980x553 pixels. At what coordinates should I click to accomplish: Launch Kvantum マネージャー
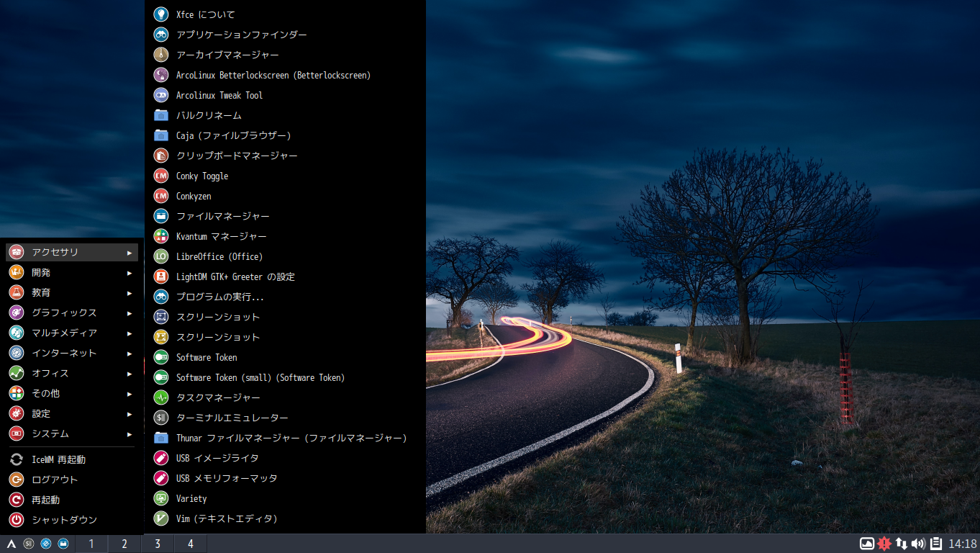coord(285,236)
